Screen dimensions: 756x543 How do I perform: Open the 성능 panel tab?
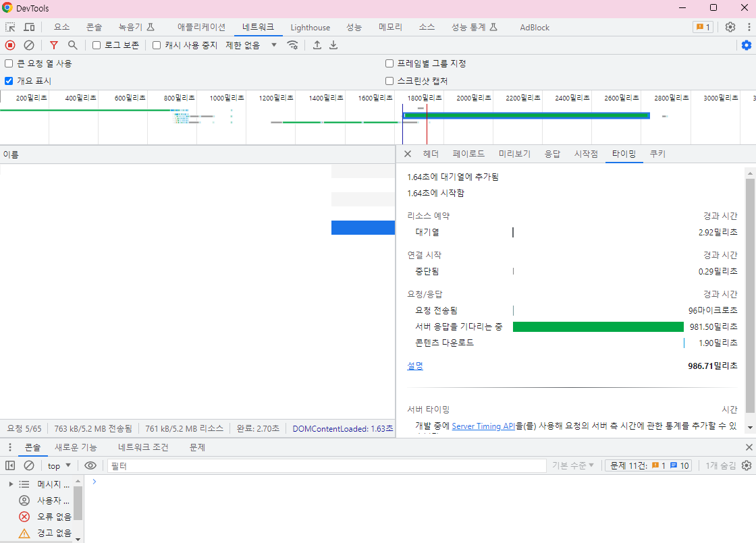[354, 28]
